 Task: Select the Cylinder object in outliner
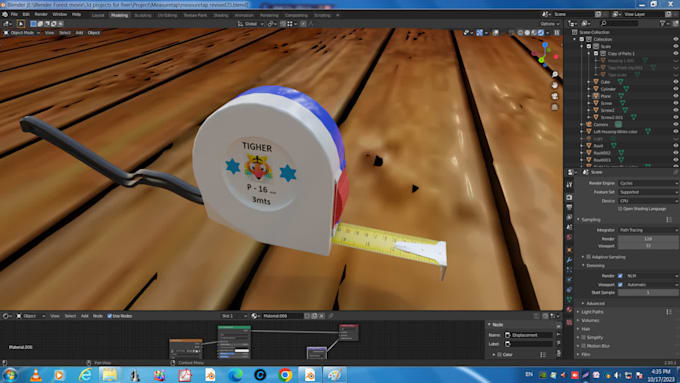point(608,89)
